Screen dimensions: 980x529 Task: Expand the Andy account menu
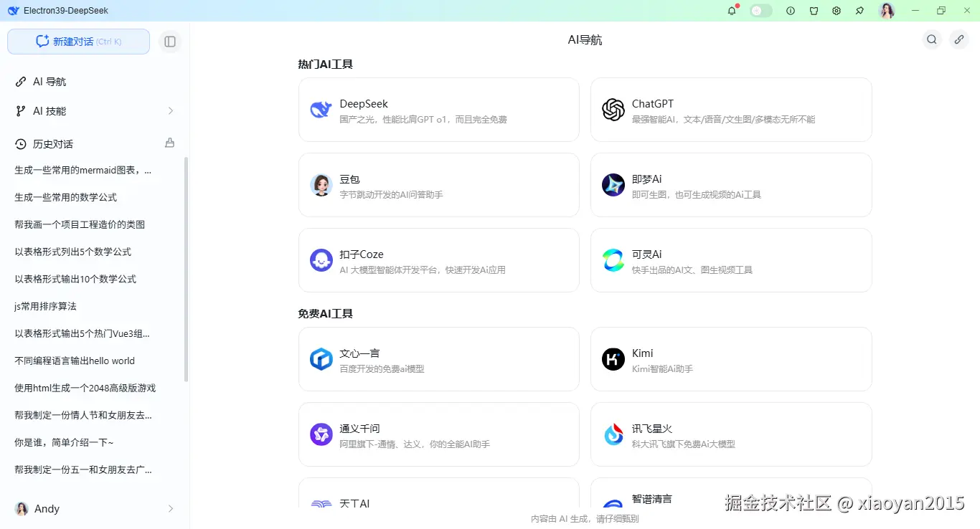170,508
